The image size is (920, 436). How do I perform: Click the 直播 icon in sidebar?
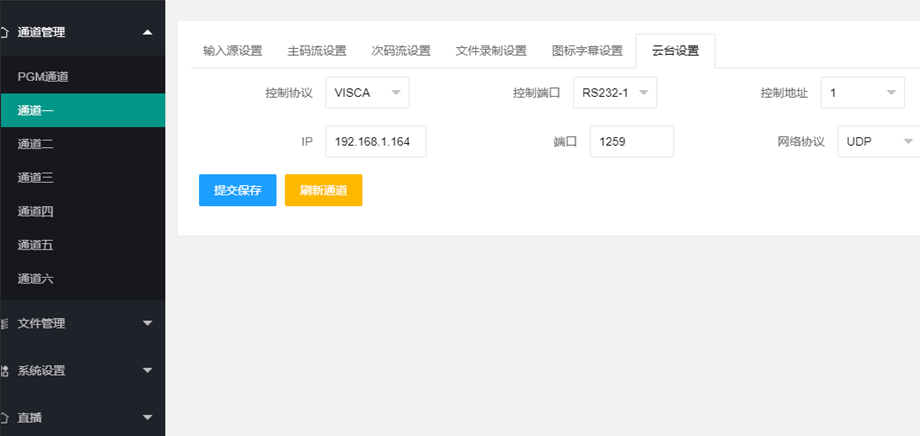coord(5,417)
